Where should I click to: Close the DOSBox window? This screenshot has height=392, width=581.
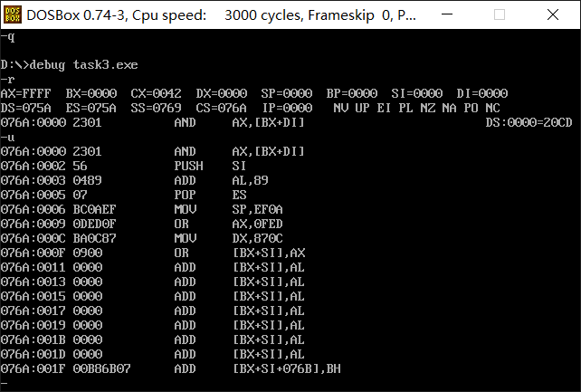(x=552, y=14)
